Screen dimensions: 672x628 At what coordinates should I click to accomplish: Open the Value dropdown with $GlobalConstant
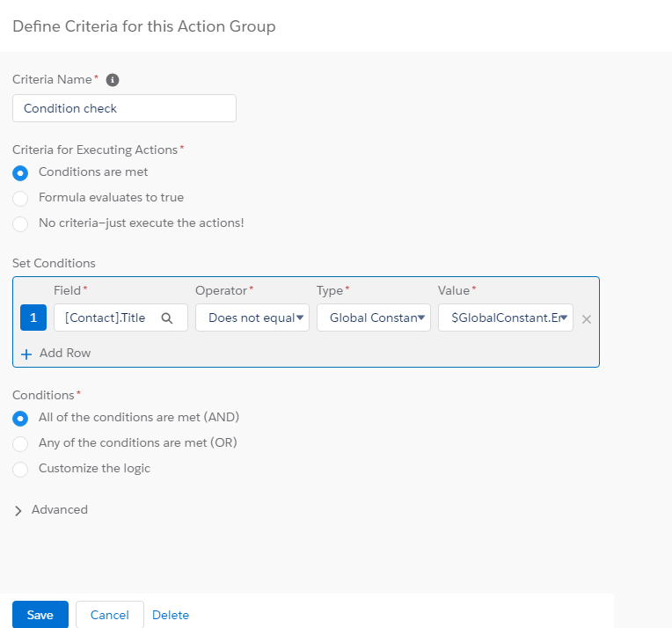coord(505,318)
